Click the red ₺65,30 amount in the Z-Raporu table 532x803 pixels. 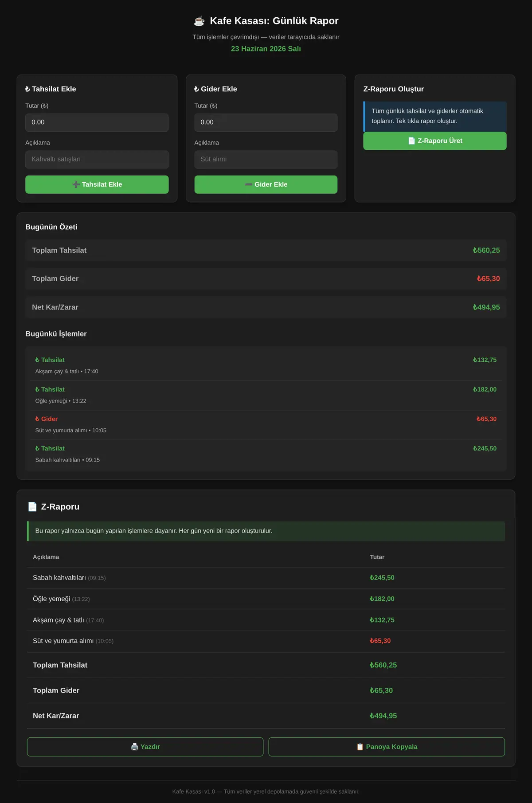pos(380,641)
